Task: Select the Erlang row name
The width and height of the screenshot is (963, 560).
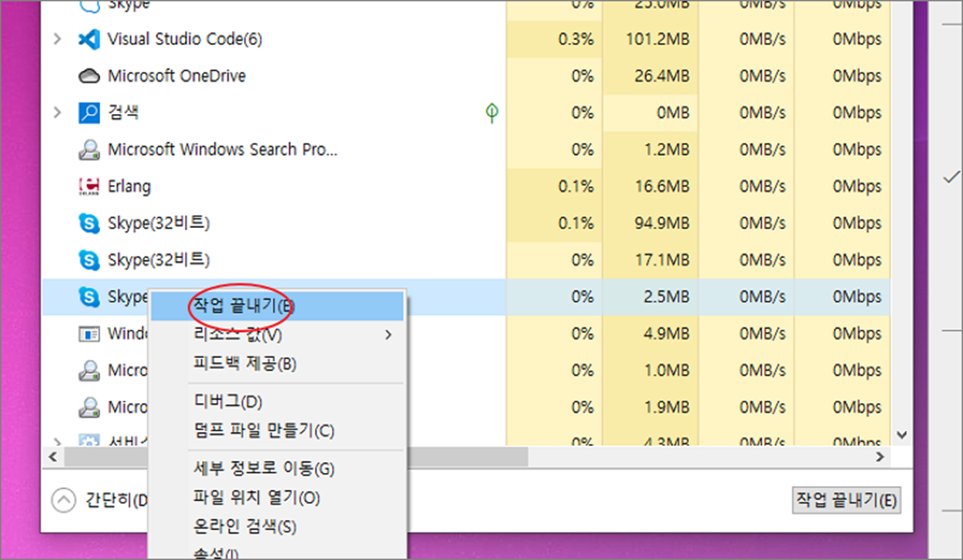Action: 129,186
